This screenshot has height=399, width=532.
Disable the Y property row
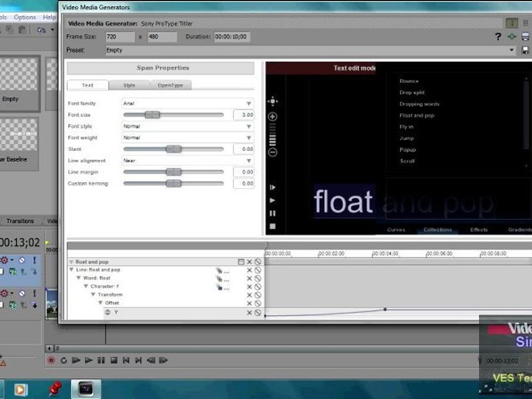pyautogui.click(x=258, y=313)
